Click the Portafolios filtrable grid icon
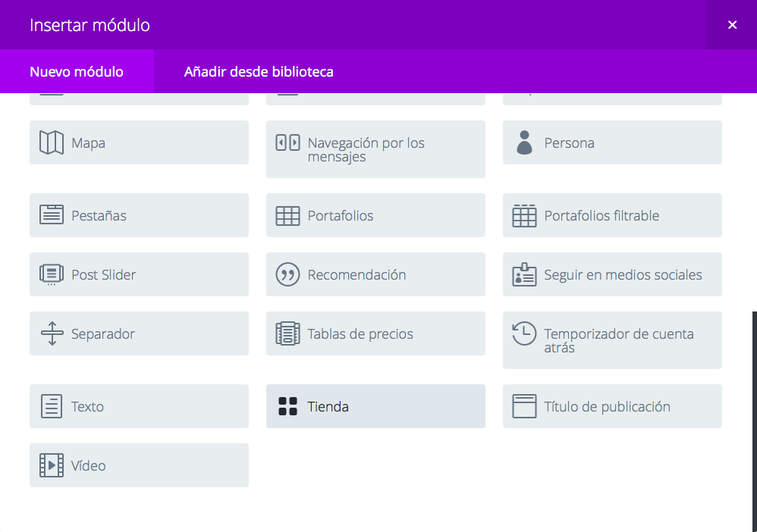Image resolution: width=757 pixels, height=532 pixels. (524, 215)
